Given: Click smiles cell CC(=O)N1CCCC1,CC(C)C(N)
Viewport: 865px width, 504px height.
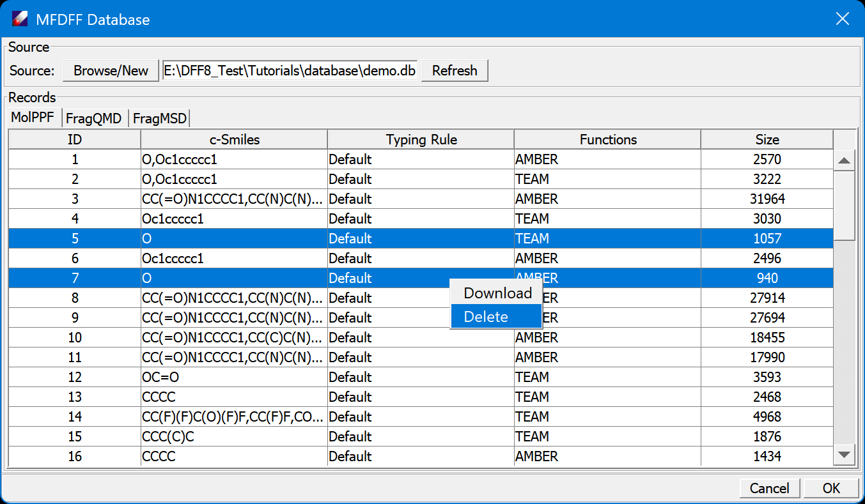Looking at the screenshot, I should [x=235, y=337].
